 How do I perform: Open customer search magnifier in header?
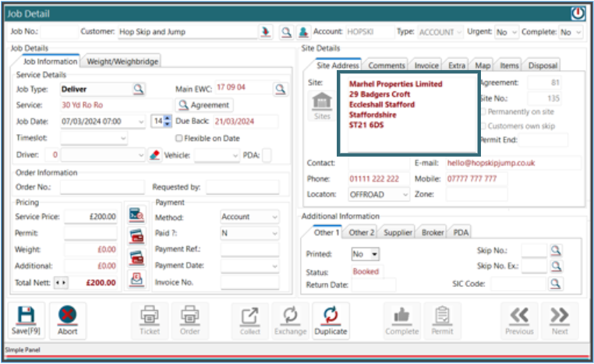click(286, 32)
